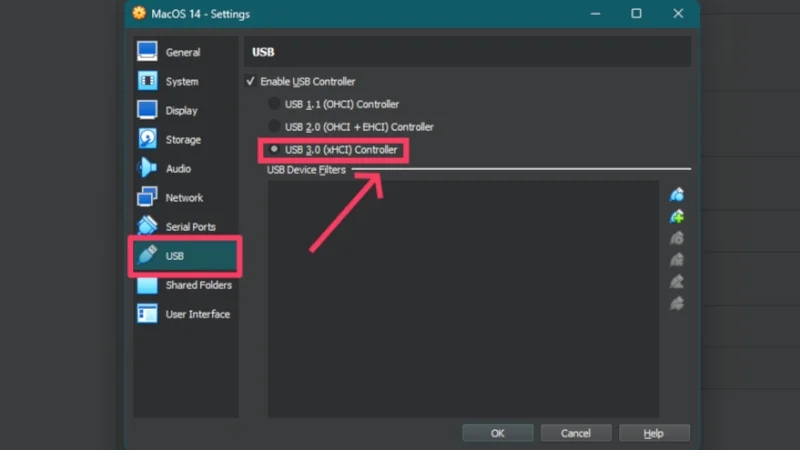Click inside the USB Device Filters list
This screenshot has width=800, height=450.
(462, 300)
